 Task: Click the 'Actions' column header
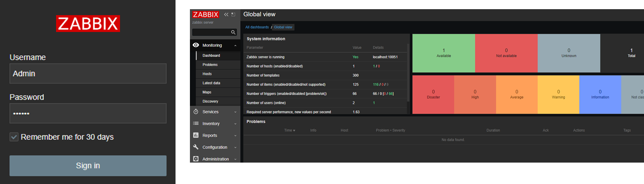click(x=579, y=130)
